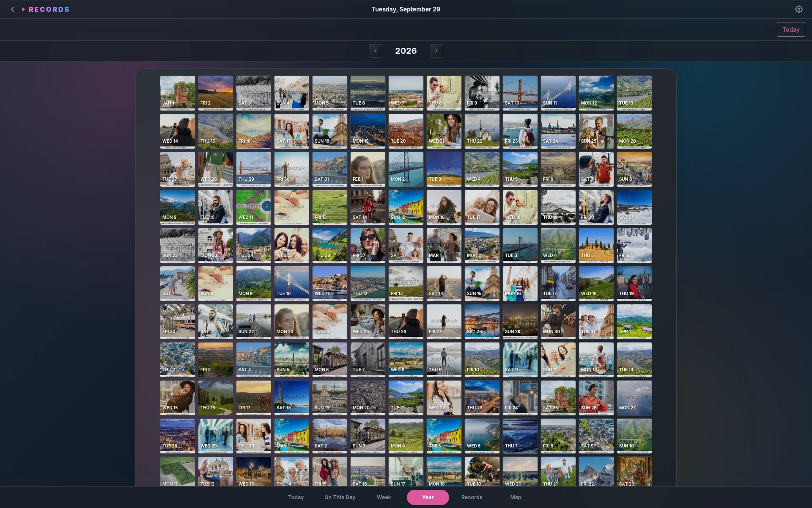Open the TUE 13 vineyard thumbnail

634,93
